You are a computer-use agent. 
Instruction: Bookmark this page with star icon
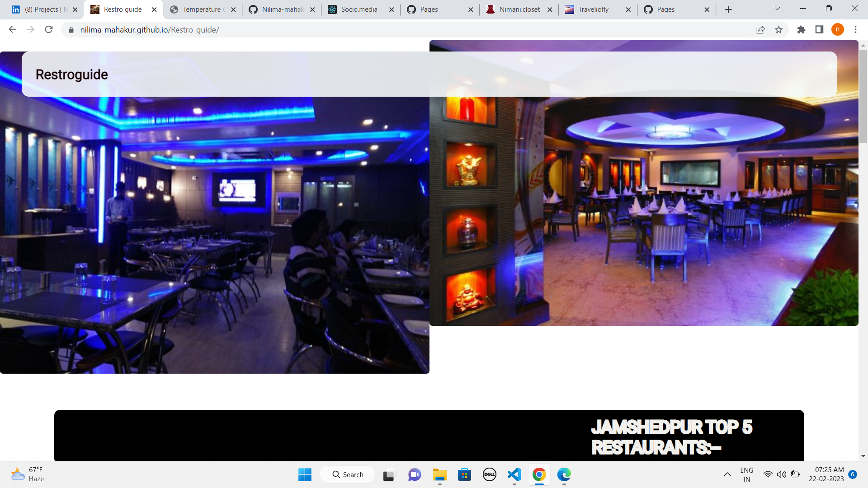778,29
